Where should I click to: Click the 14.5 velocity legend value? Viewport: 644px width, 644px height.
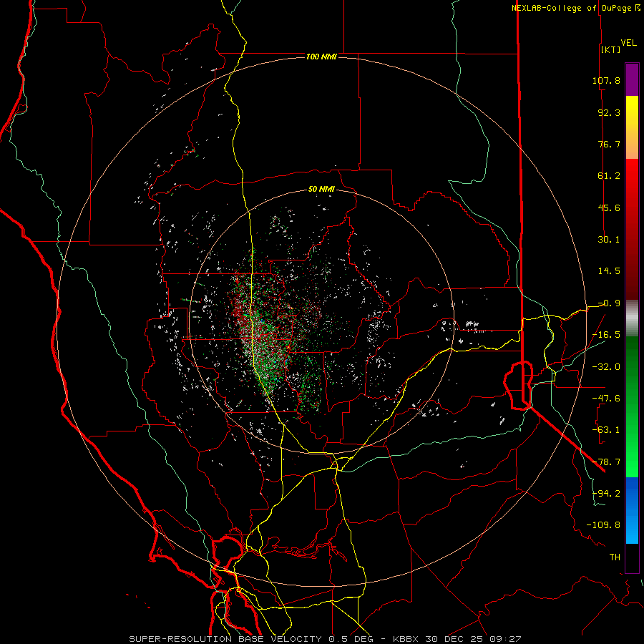coord(609,271)
